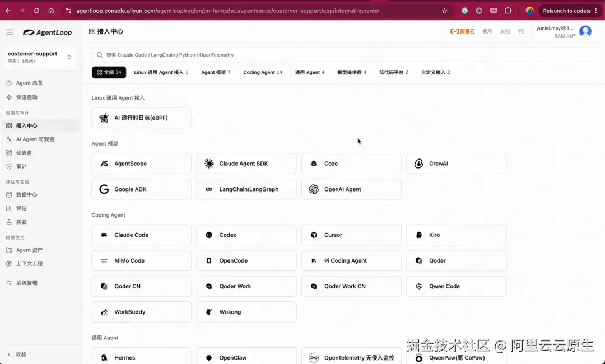This screenshot has width=605, height=364.
Task: Select the 低代码平台 2 tab
Action: coord(394,72)
